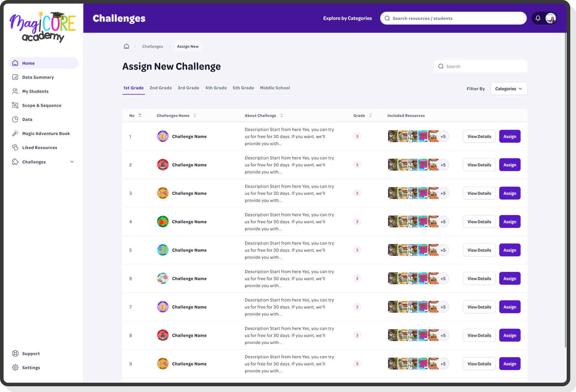
Task: Toggle sorting on the No column
Action: click(x=140, y=115)
